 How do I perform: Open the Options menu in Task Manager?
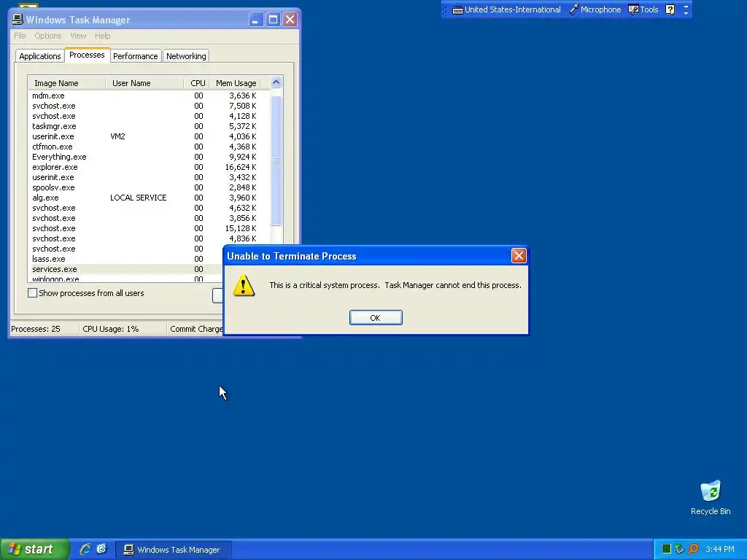click(x=47, y=36)
